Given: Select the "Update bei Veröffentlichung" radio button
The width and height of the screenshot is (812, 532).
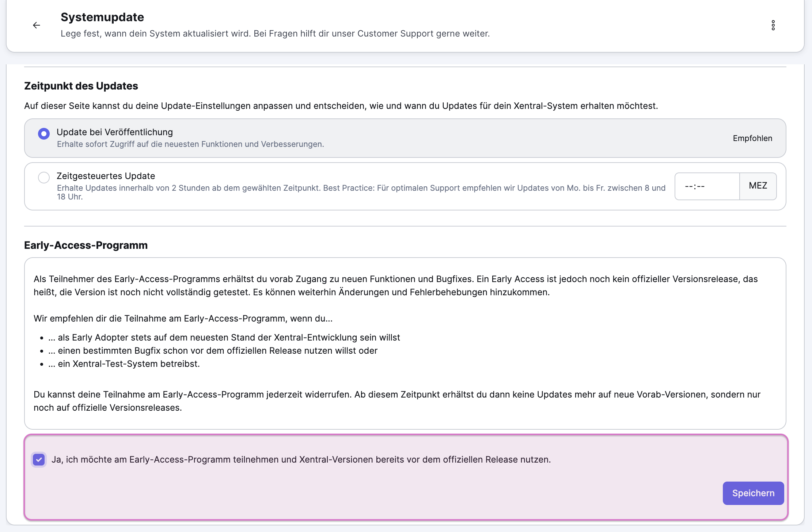Looking at the screenshot, I should point(44,134).
